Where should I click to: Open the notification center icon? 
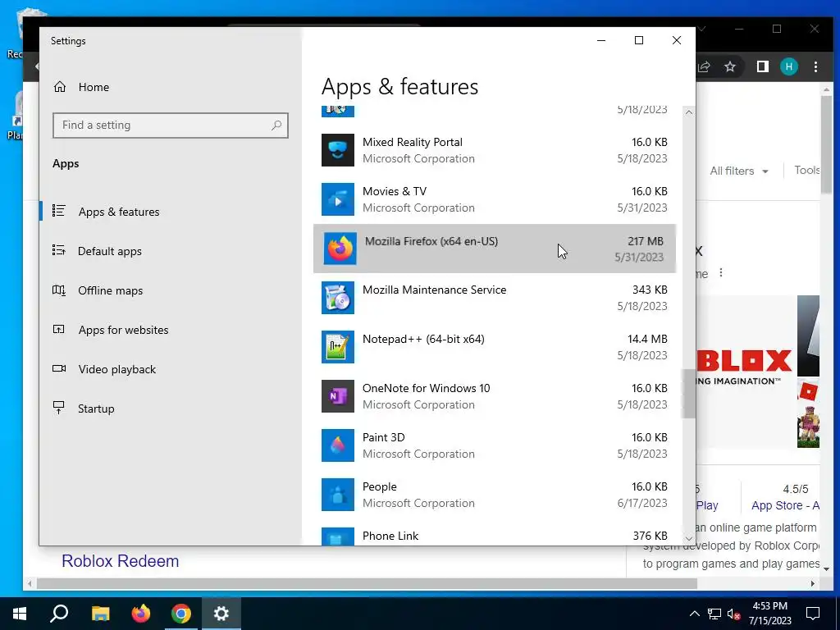point(813,614)
